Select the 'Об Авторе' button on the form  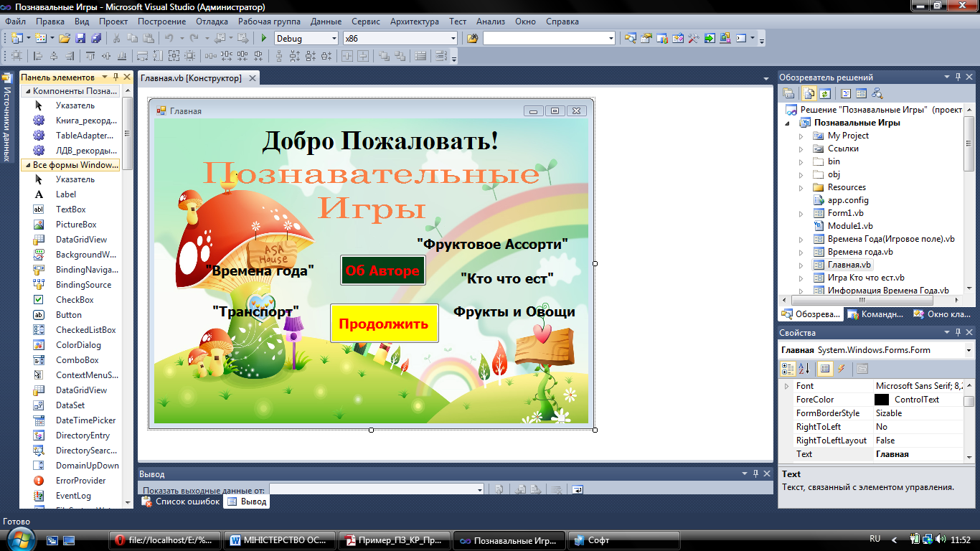coord(382,270)
